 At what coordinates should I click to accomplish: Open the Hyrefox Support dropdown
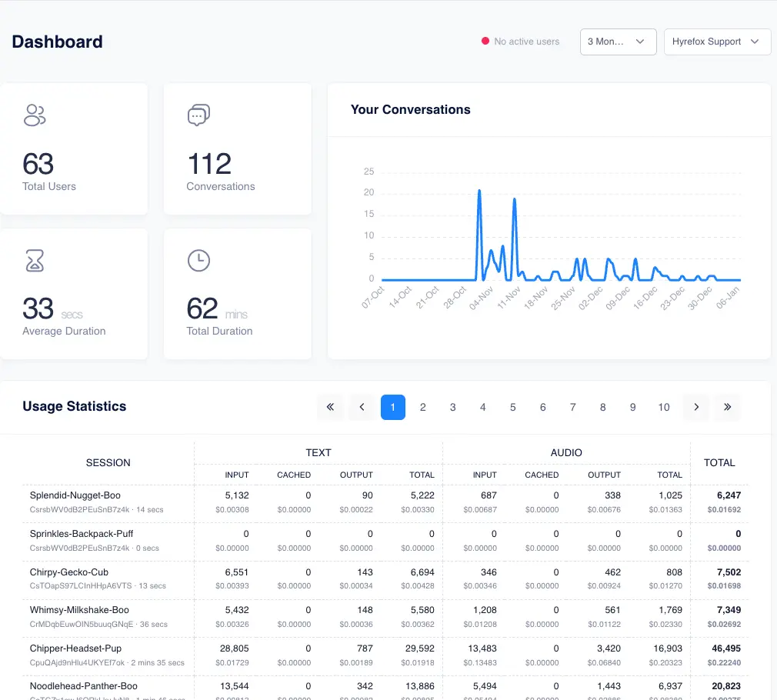[717, 42]
